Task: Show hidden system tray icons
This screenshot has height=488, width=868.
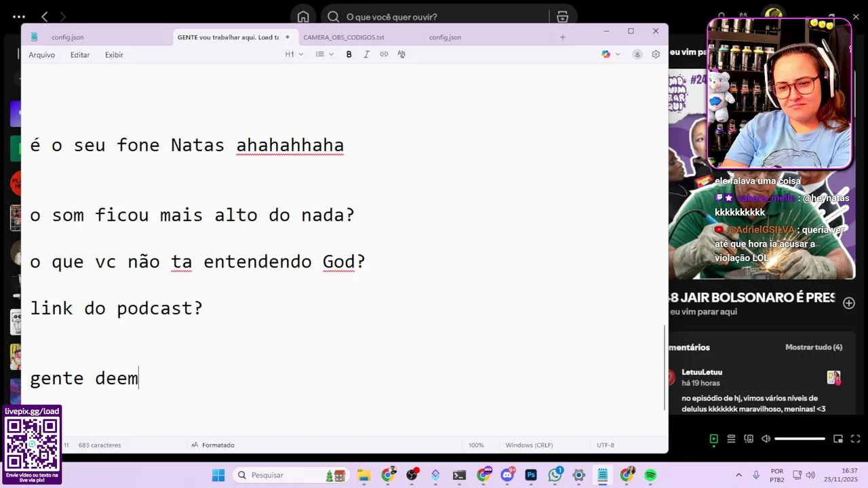Action: 739,475
